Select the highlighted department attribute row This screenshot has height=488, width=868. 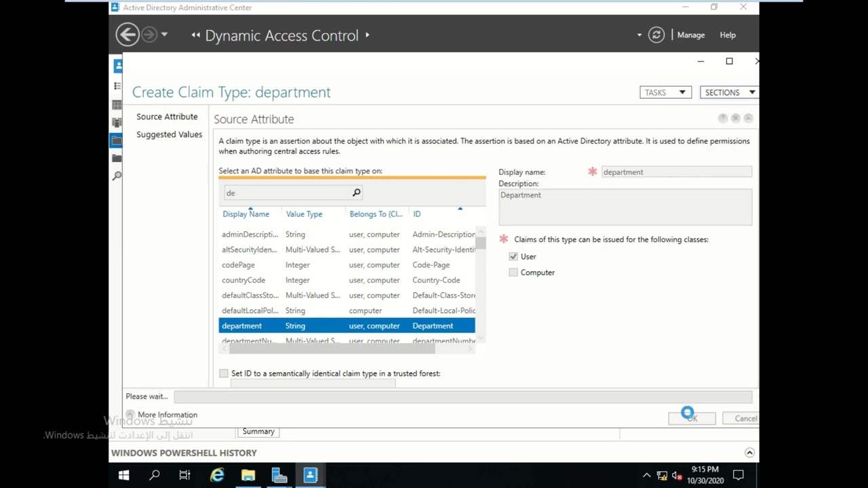[x=347, y=326]
